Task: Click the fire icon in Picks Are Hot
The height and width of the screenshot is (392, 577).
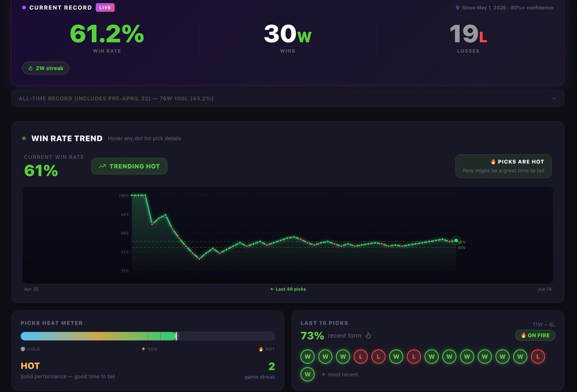Action: coord(493,162)
